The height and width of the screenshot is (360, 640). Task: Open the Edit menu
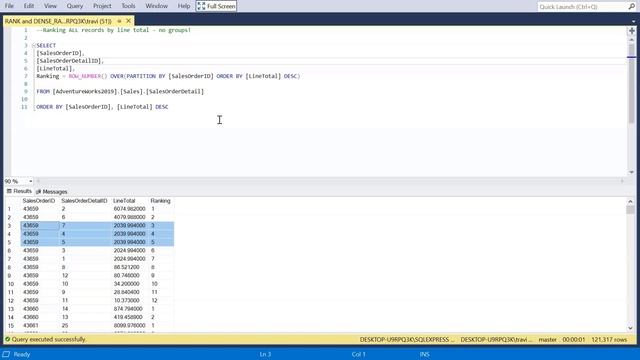point(29,6)
